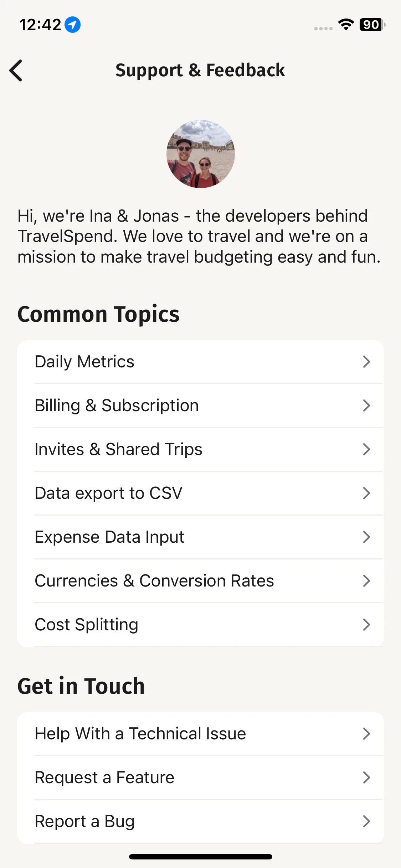
Task: Tap the home indicator bar
Action: tap(201, 857)
